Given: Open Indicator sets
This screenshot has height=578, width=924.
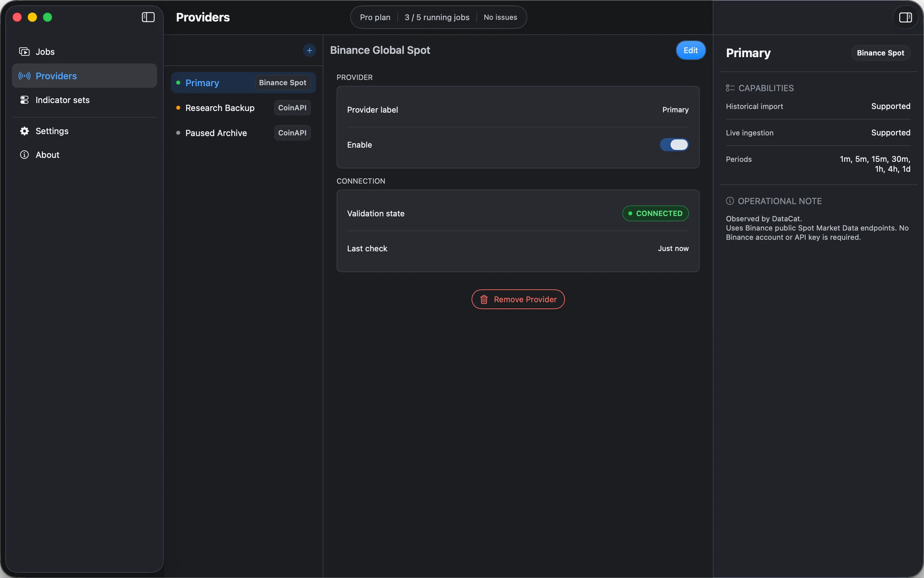Looking at the screenshot, I should 84,100.
